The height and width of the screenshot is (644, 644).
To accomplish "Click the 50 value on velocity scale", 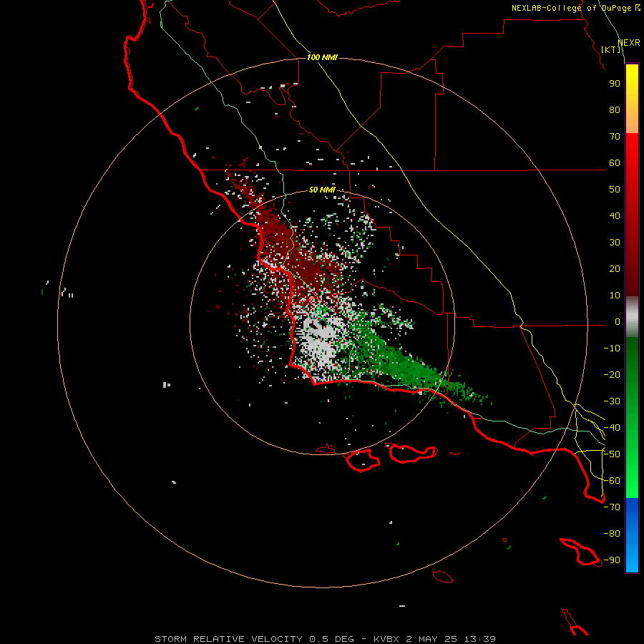I will pyautogui.click(x=615, y=190).
